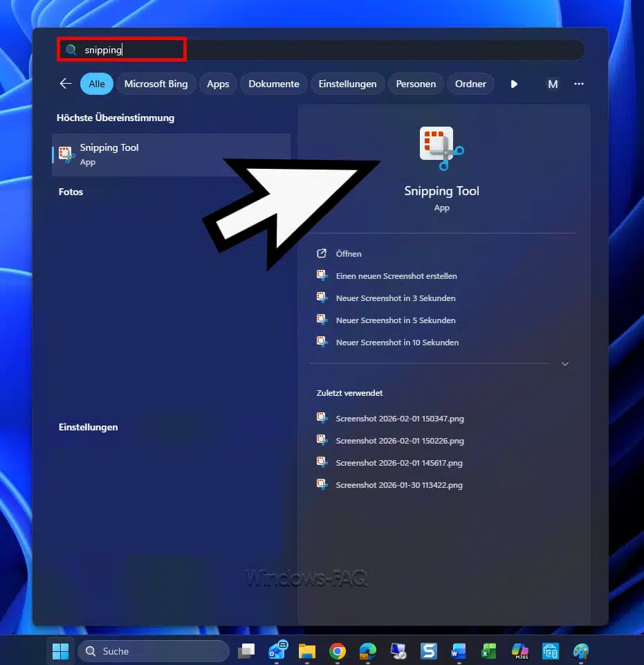Click the large Snipping Tool app icon
The height and width of the screenshot is (665, 644).
(441, 147)
